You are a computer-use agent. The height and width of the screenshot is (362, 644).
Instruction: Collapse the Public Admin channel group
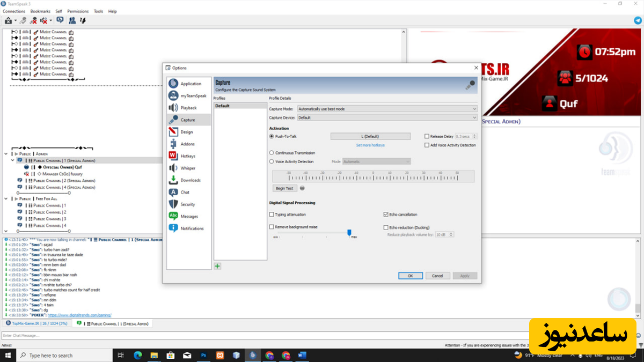[6, 154]
